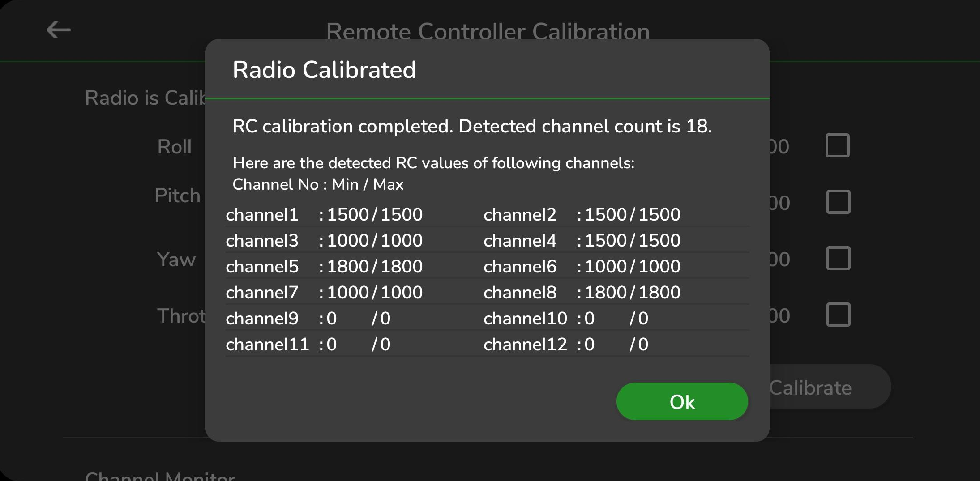
Task: Click the detected channel count message
Action: [472, 127]
